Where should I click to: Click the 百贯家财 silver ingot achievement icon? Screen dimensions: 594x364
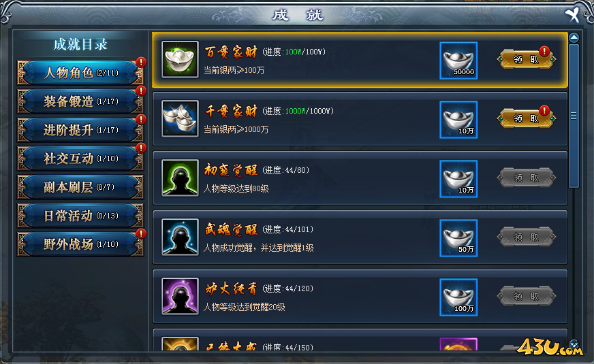(x=180, y=59)
